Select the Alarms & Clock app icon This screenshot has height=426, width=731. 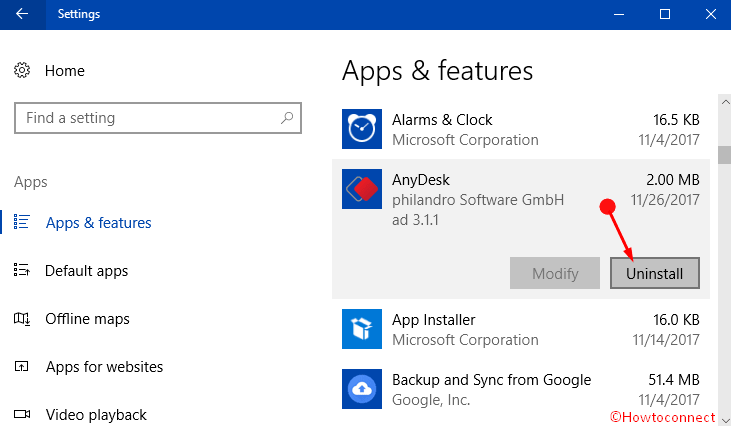(x=362, y=129)
